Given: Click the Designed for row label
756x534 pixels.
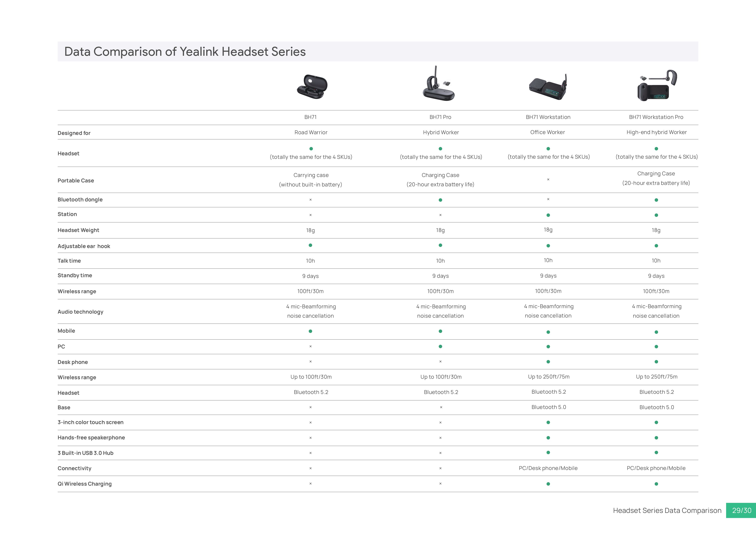Looking at the screenshot, I should [74, 133].
